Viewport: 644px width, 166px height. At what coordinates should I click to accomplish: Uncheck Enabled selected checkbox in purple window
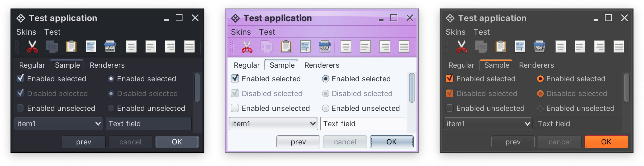coord(235,78)
